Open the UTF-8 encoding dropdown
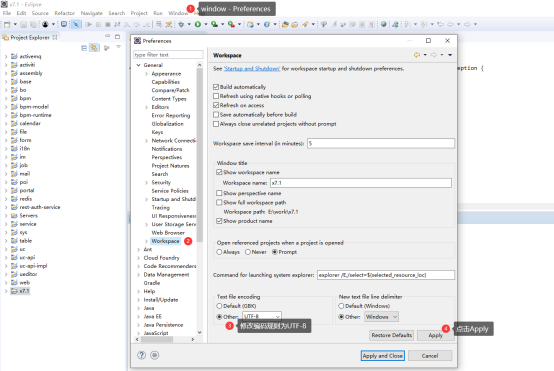This screenshot has width=554, height=371. tap(262, 316)
